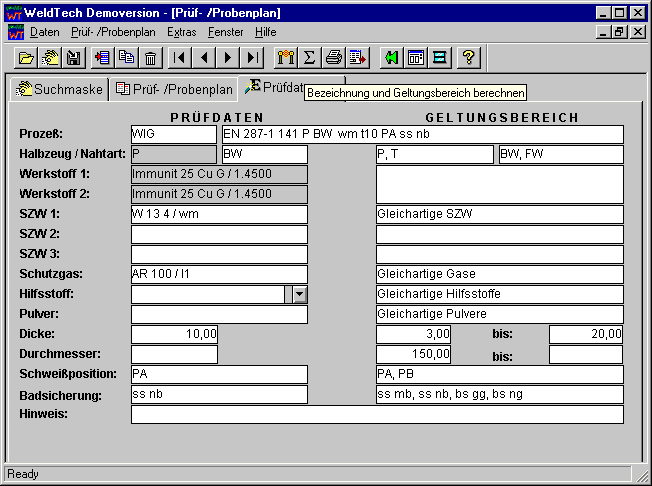Go to the next record arrow
652x486 pixels.
(x=229, y=57)
